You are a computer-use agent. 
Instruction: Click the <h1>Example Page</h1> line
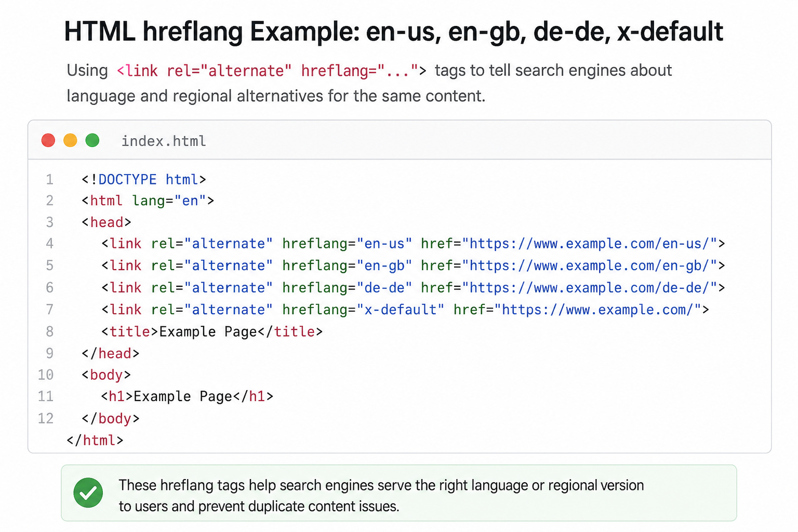(x=187, y=396)
